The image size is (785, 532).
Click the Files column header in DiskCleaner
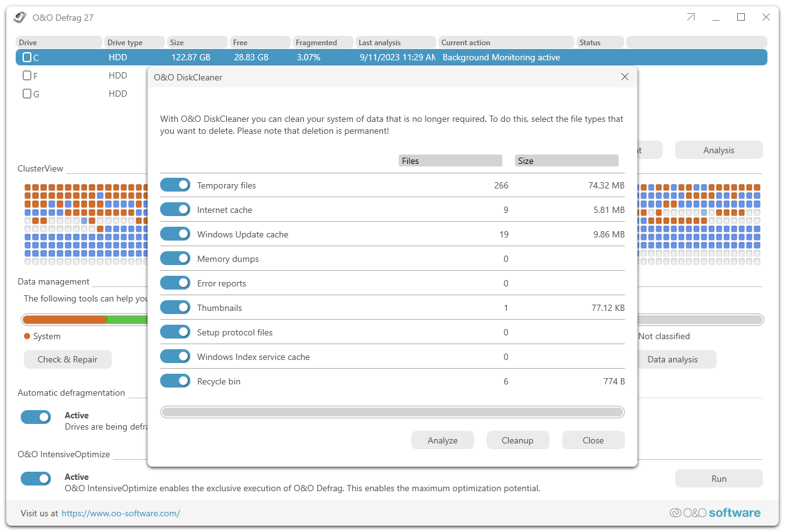tap(450, 161)
